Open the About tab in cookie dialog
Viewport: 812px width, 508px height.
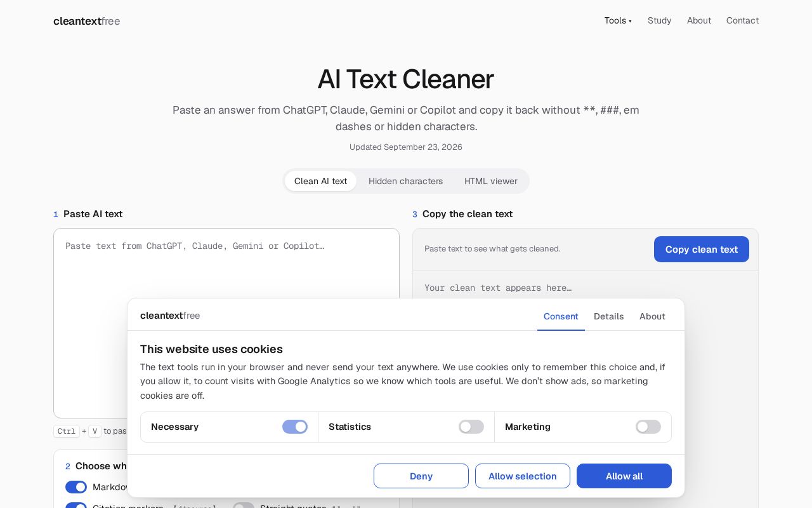pos(652,316)
